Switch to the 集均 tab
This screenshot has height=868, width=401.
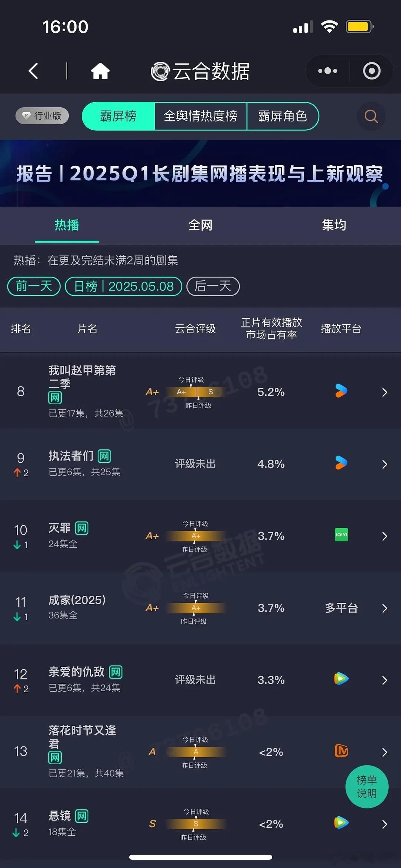click(334, 225)
